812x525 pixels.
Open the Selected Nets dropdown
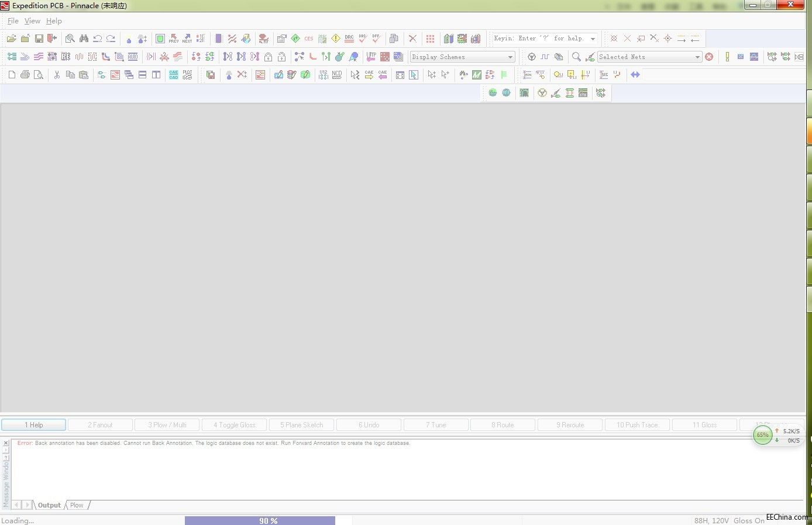click(x=697, y=57)
